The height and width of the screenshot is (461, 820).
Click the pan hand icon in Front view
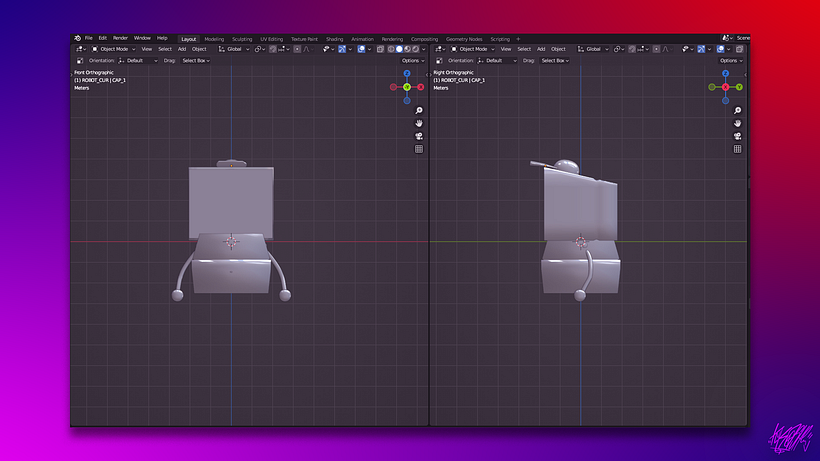pos(419,123)
